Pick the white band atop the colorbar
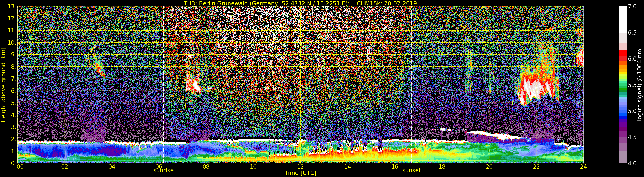 (x=623, y=20)
